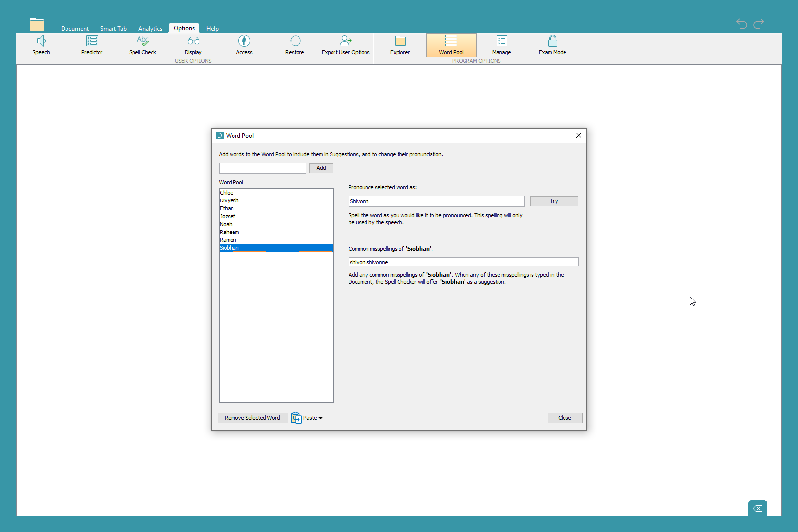
Task: Open the Speech options
Action: tap(41, 45)
